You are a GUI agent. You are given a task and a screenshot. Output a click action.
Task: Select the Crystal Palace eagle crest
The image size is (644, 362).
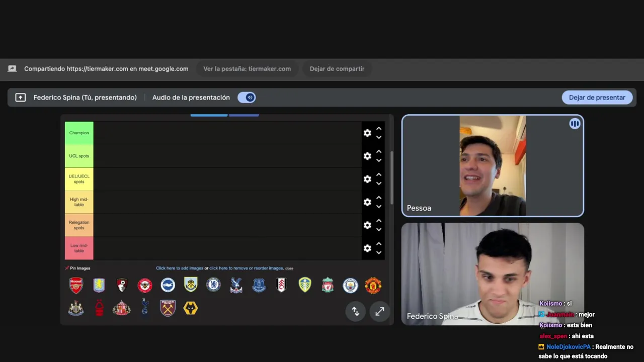click(236, 286)
